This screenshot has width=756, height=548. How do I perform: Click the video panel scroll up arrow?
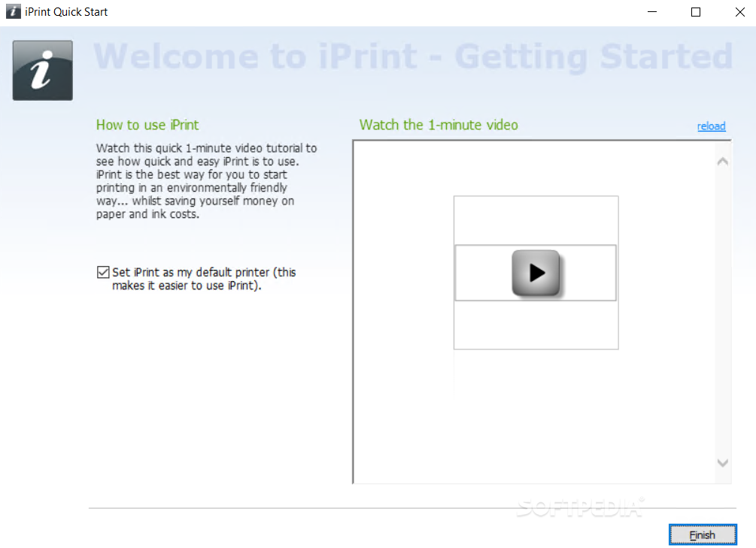(722, 162)
